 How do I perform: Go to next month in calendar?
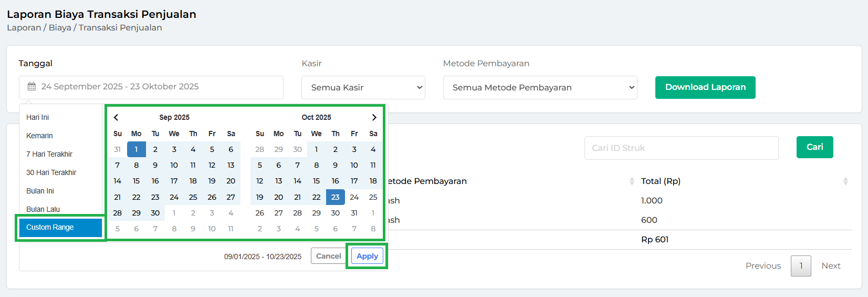(x=374, y=117)
